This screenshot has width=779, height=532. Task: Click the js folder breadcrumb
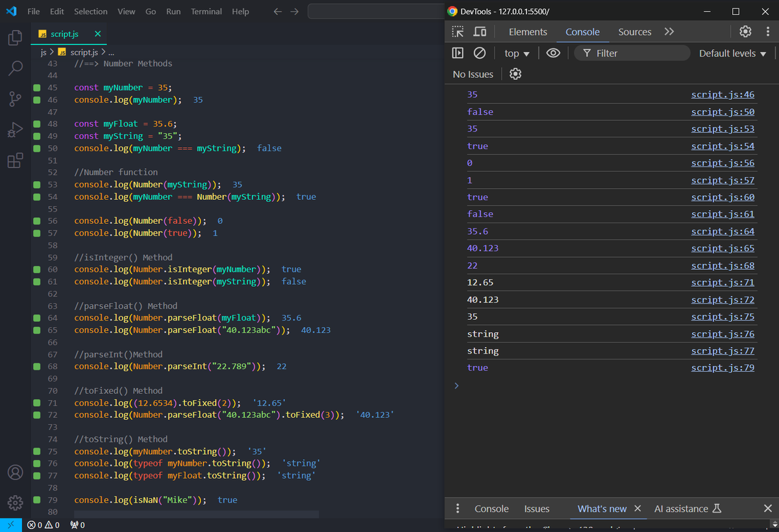tap(43, 52)
